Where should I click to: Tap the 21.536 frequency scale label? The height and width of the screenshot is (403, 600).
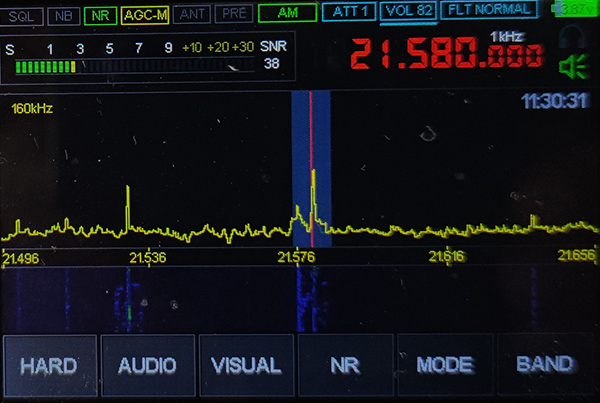pyautogui.click(x=148, y=258)
